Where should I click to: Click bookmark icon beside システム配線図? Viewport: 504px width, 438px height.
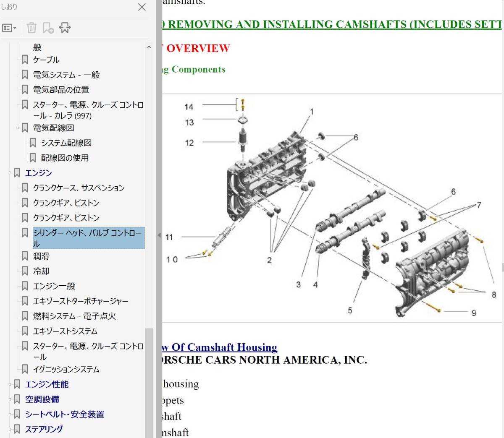click(33, 143)
